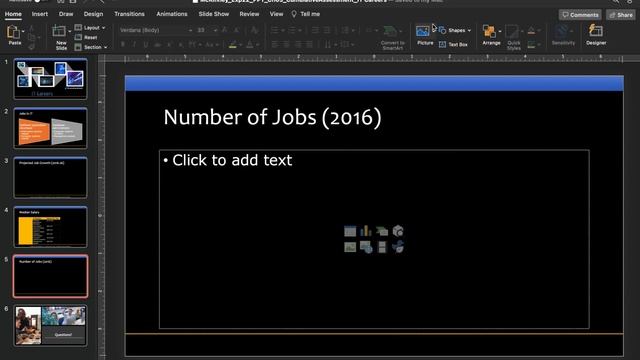The height and width of the screenshot is (360, 640).
Task: Click the Insert Video placeholder icon
Action: 382,247
